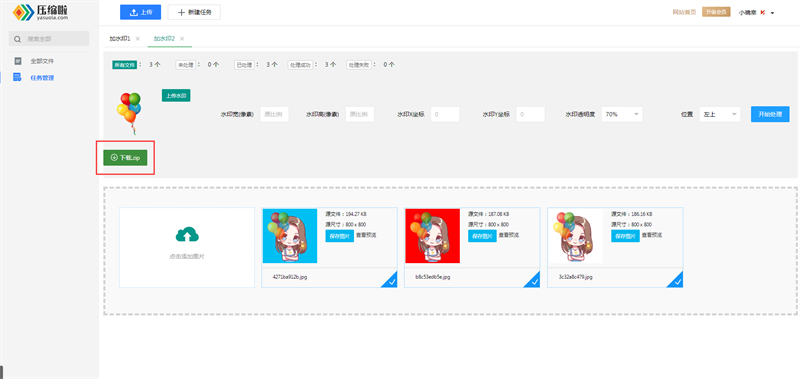Image resolution: width=800 pixels, height=379 pixels.
Task: Open the 水印透明度 70% dropdown
Action: pyautogui.click(x=622, y=114)
